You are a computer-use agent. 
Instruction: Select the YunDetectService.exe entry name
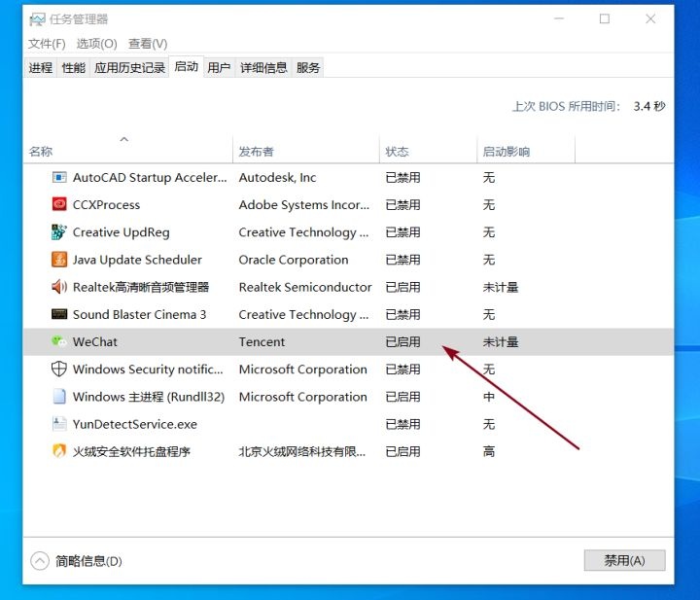(x=135, y=424)
